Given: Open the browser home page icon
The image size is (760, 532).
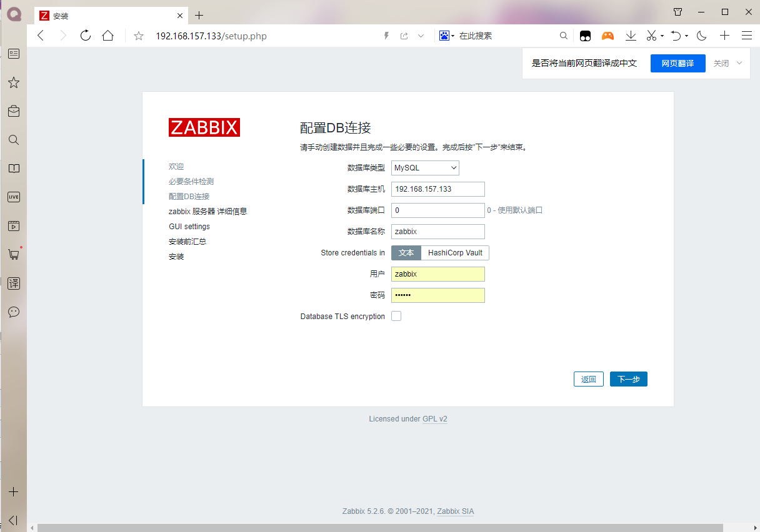Looking at the screenshot, I should [108, 36].
